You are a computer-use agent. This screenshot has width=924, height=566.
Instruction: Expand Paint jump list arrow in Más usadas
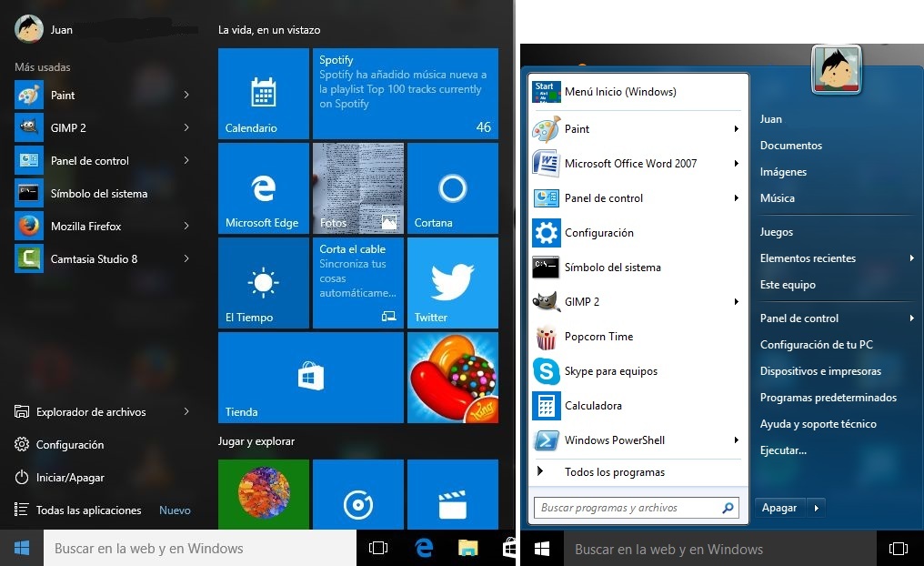tap(186, 95)
